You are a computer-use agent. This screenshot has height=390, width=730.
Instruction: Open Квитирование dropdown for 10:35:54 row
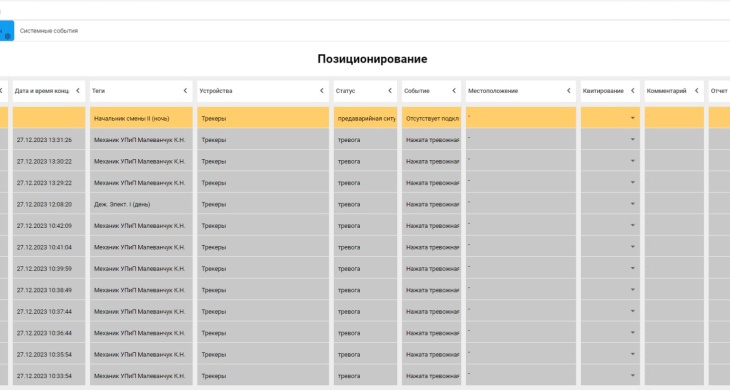(x=632, y=354)
